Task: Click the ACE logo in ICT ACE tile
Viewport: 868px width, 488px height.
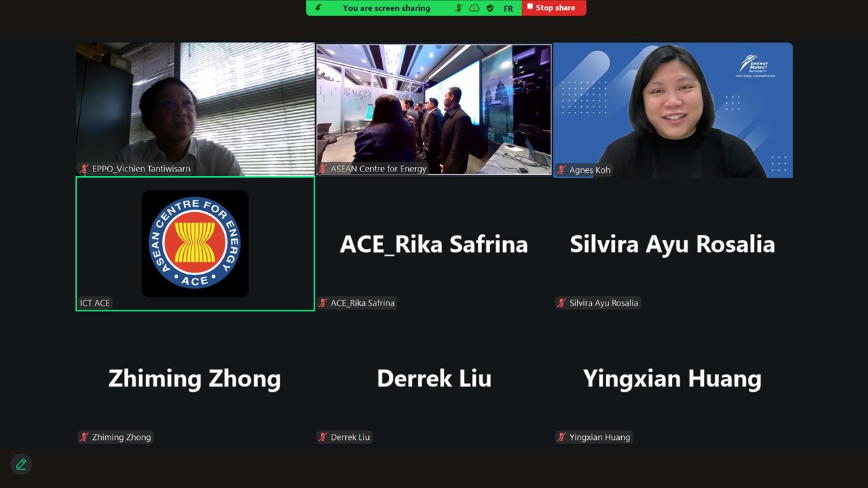Action: click(x=195, y=243)
